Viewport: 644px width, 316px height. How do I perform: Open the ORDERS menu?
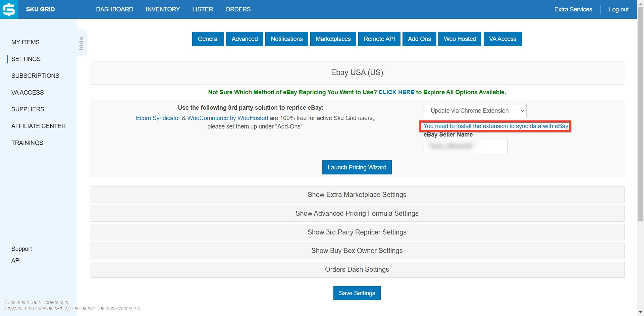click(x=238, y=9)
